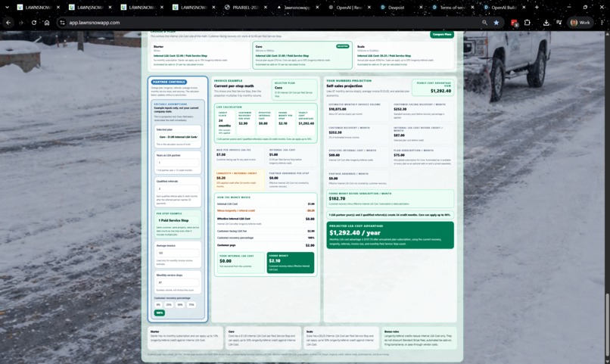610x364 pixels.
Task: Select the Scale plan card
Action: [x=404, y=55]
